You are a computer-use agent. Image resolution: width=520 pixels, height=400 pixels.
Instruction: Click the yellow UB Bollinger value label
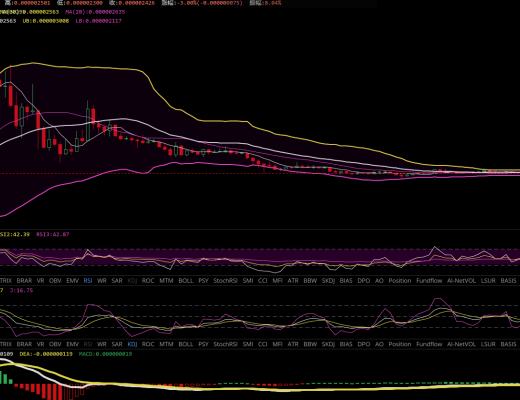click(x=46, y=21)
